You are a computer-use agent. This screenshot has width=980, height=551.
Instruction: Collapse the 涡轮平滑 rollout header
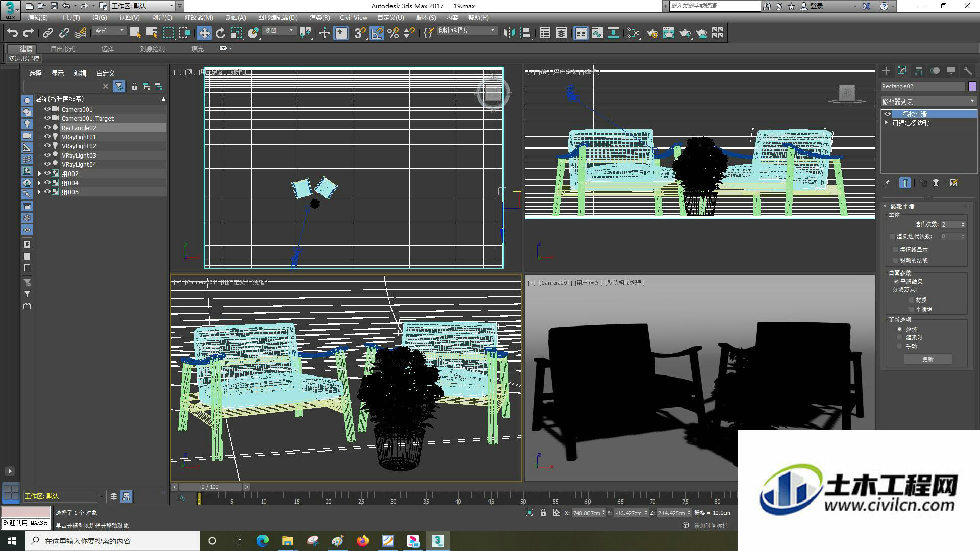point(902,206)
